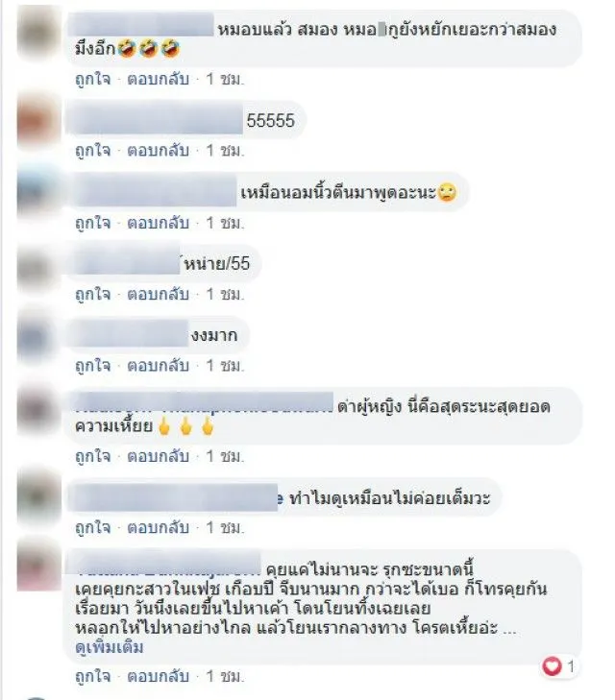The width and height of the screenshot is (615, 700).
Task: Click reaction count 1 beside the heart
Action: (x=571, y=666)
